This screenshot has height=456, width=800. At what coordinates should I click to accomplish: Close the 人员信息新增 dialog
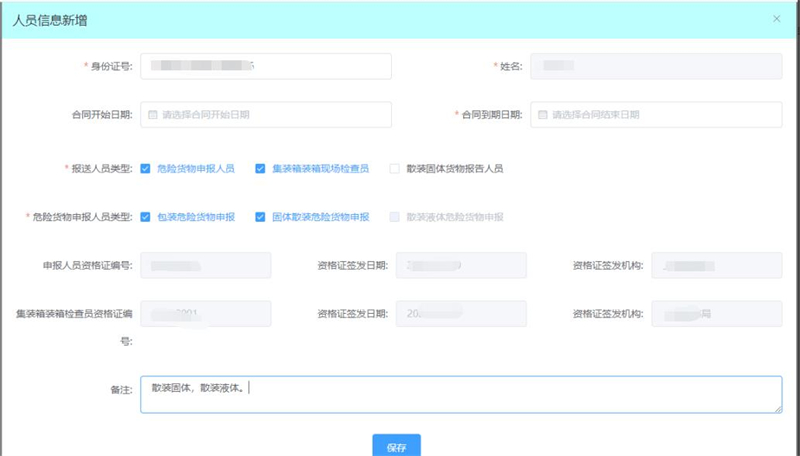pyautogui.click(x=777, y=19)
